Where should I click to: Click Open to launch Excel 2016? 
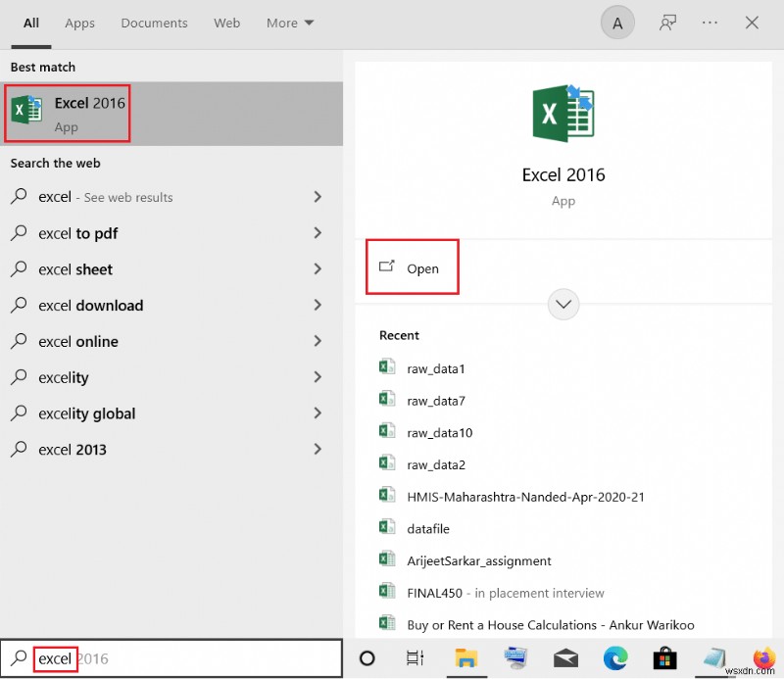(413, 268)
